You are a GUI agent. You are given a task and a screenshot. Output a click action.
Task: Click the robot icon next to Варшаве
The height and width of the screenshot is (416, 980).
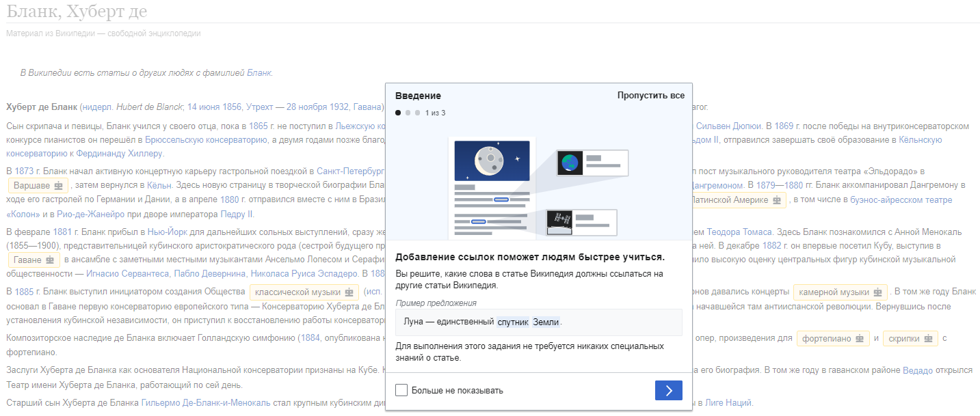58,185
